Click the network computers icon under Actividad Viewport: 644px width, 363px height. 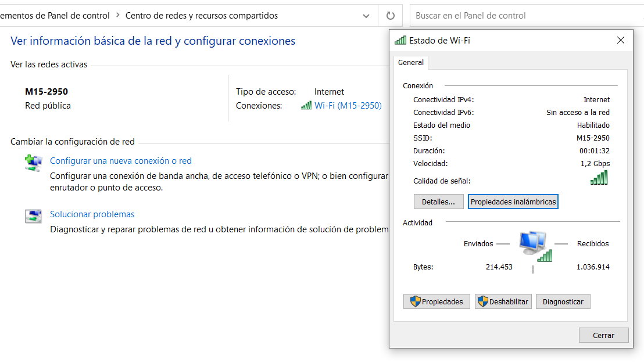click(x=534, y=246)
